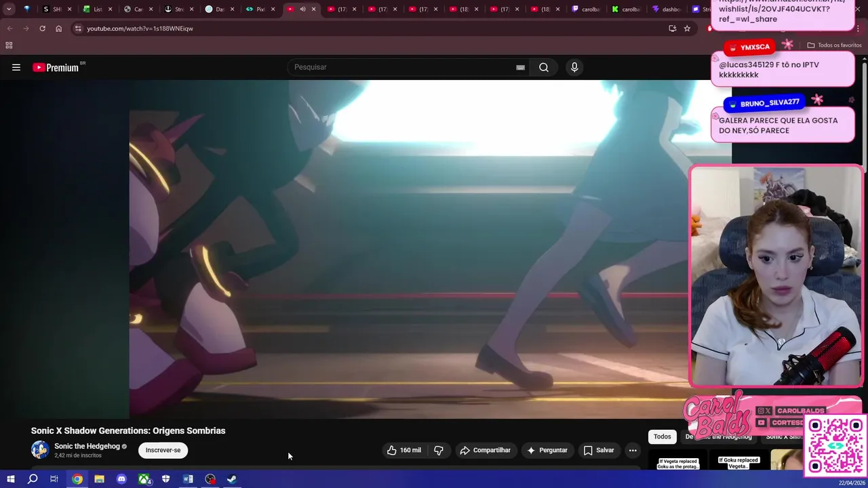Open the Sonic the Hedgehog channel avatar
The height and width of the screenshot is (488, 868).
40,449
